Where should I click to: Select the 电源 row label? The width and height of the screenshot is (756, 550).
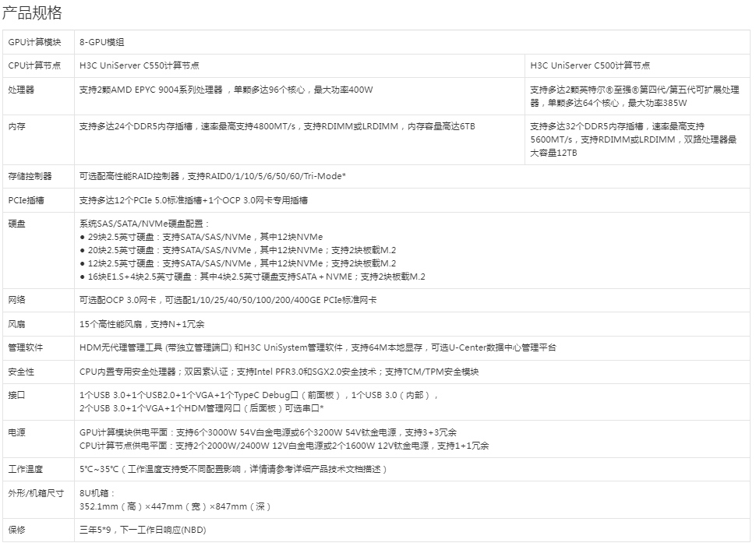(17, 432)
